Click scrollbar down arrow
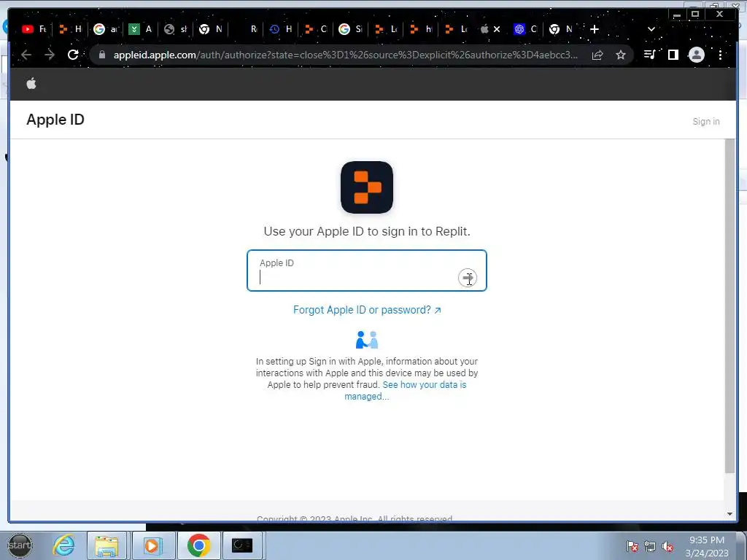 tap(729, 514)
